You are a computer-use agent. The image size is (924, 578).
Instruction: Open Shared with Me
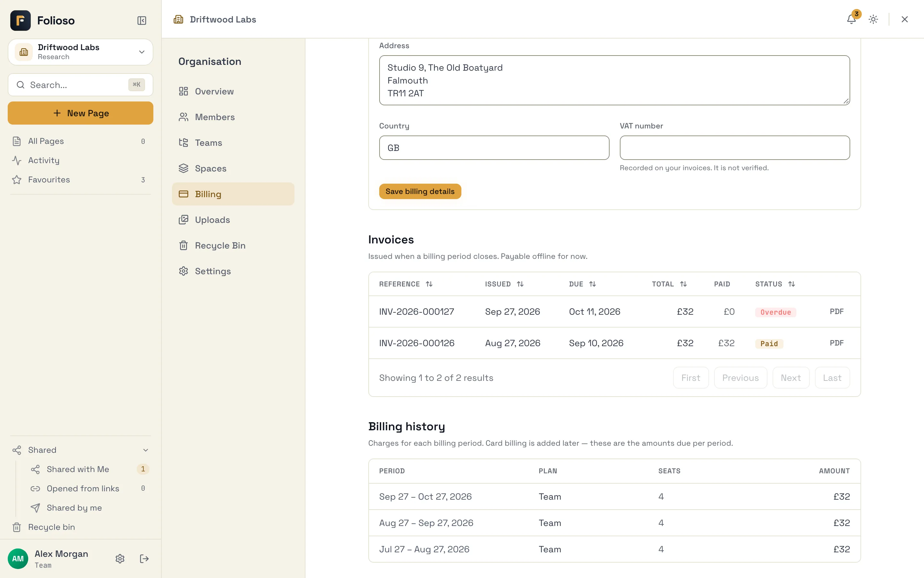[90, 469]
